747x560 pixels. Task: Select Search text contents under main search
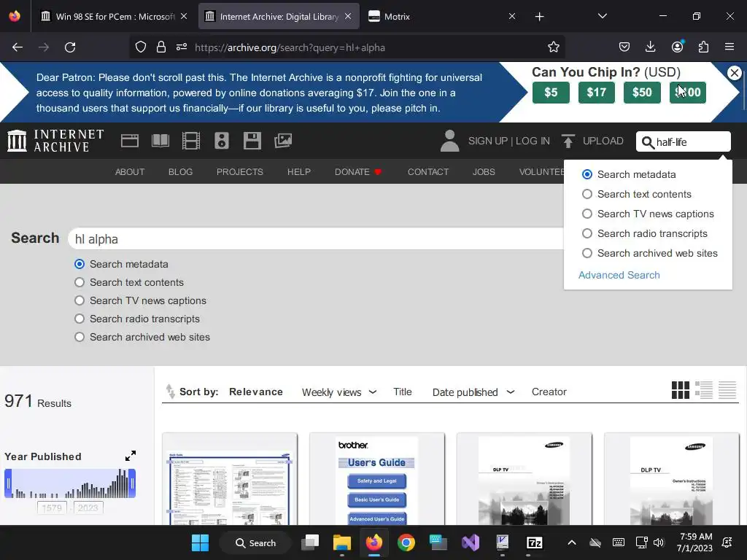click(x=80, y=282)
